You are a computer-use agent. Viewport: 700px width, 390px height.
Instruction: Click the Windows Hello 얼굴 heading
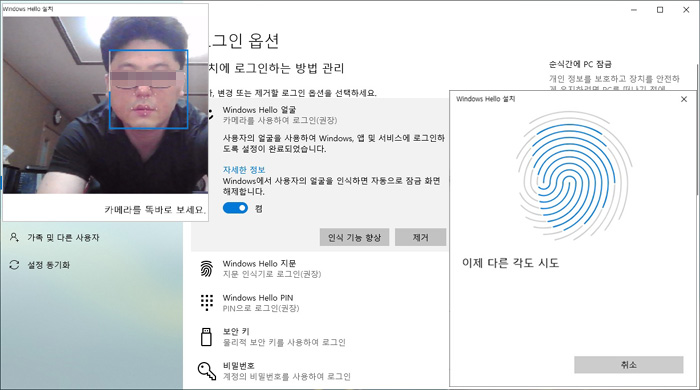pos(259,110)
